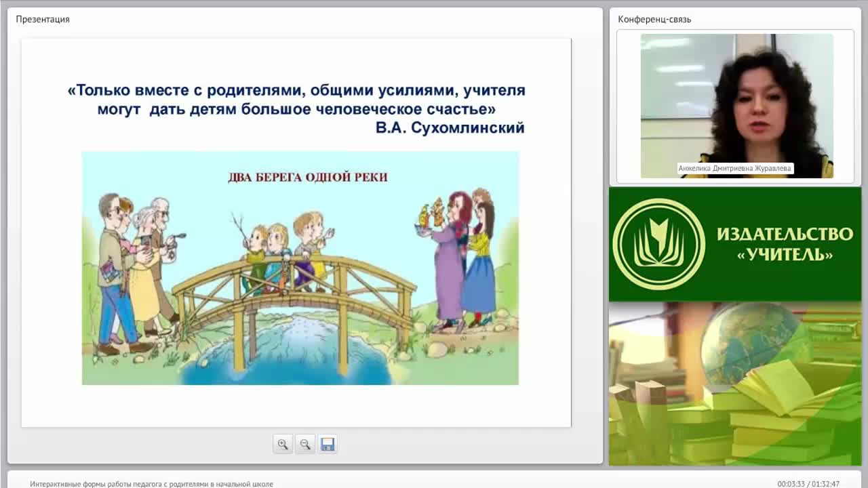Click the «Конференц-связь» panel title
868x488 pixels.
tap(654, 19)
